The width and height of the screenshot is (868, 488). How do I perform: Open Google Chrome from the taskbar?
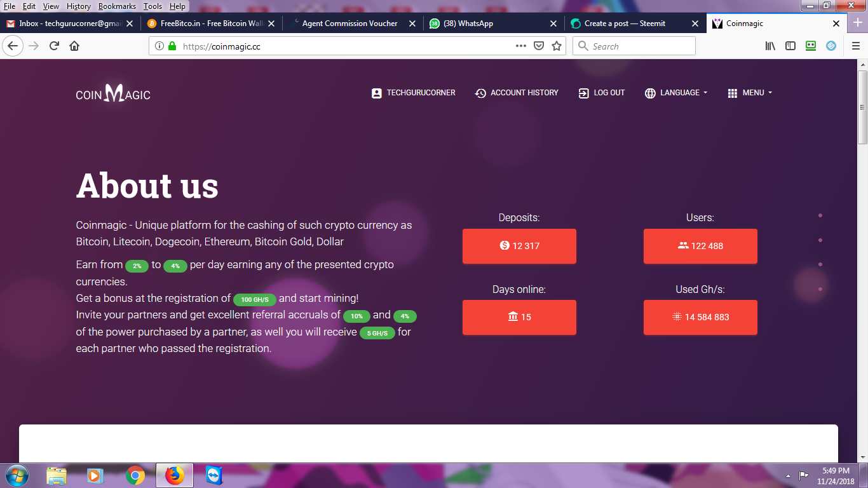click(135, 475)
